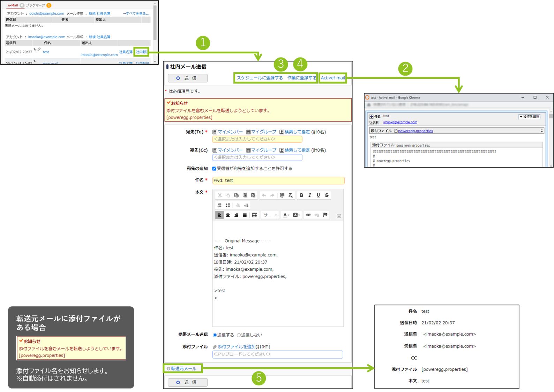Click the Paste icon in editor toolbar

click(x=236, y=195)
